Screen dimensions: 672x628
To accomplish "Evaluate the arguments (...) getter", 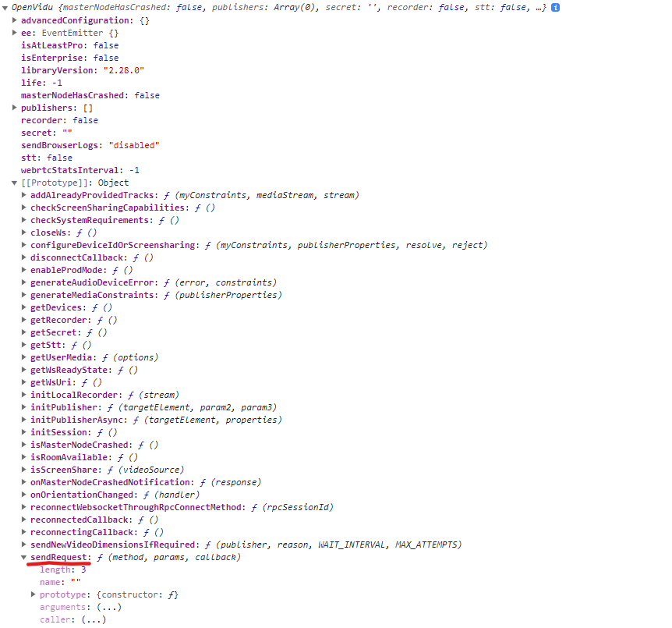I will coord(109,607).
